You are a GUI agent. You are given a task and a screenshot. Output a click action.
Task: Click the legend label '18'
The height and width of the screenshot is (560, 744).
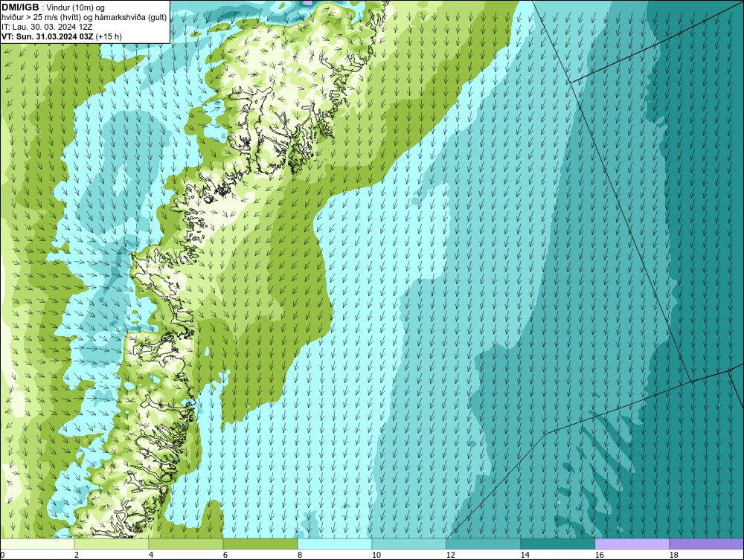(673, 555)
